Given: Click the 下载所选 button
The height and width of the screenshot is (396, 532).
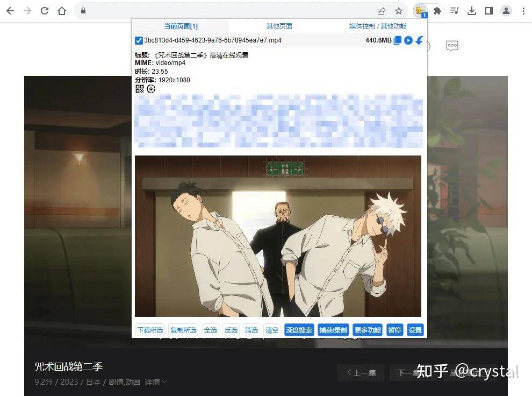Looking at the screenshot, I should point(150,330).
